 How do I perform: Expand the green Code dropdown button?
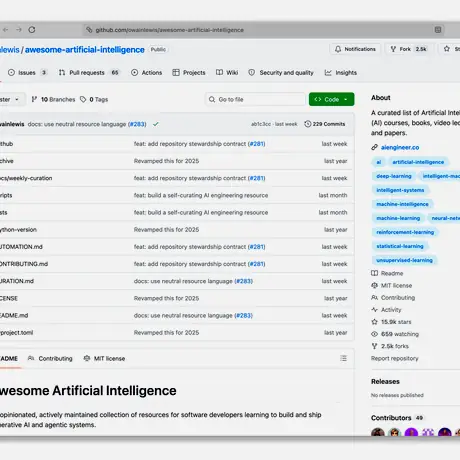click(331, 99)
